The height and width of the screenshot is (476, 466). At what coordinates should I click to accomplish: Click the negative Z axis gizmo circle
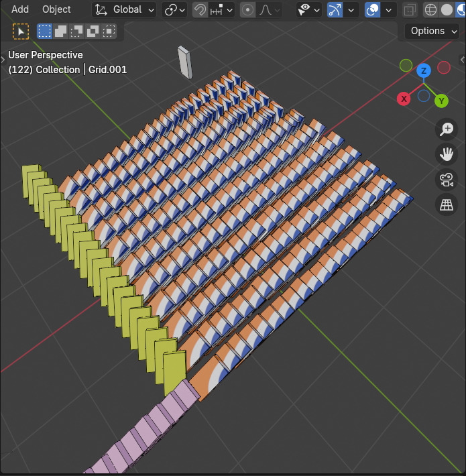point(424,96)
